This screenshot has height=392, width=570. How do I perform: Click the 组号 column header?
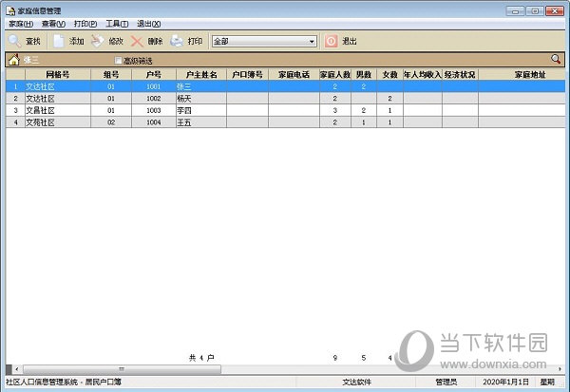click(111, 74)
